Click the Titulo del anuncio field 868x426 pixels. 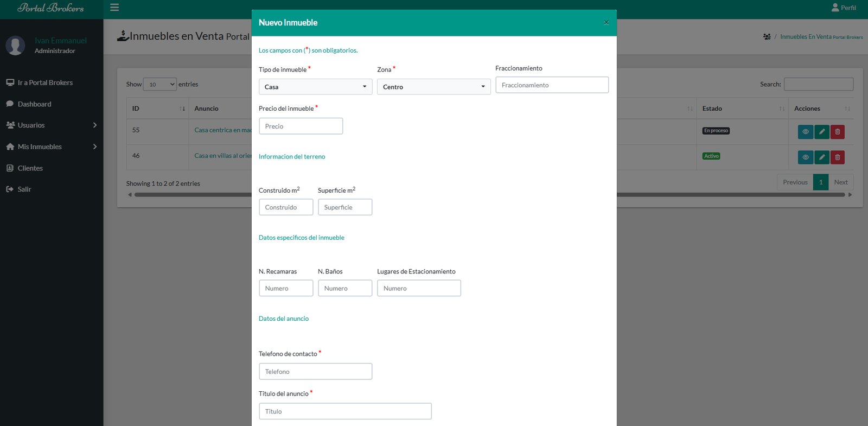(345, 411)
